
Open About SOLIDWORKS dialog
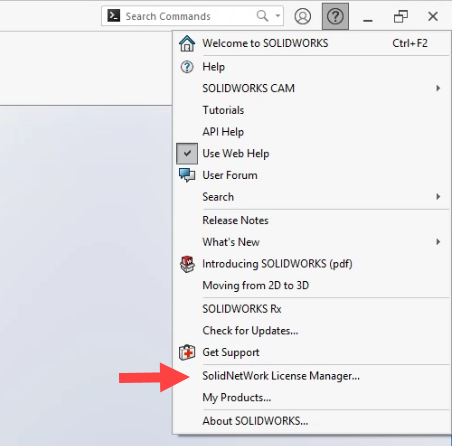255,421
